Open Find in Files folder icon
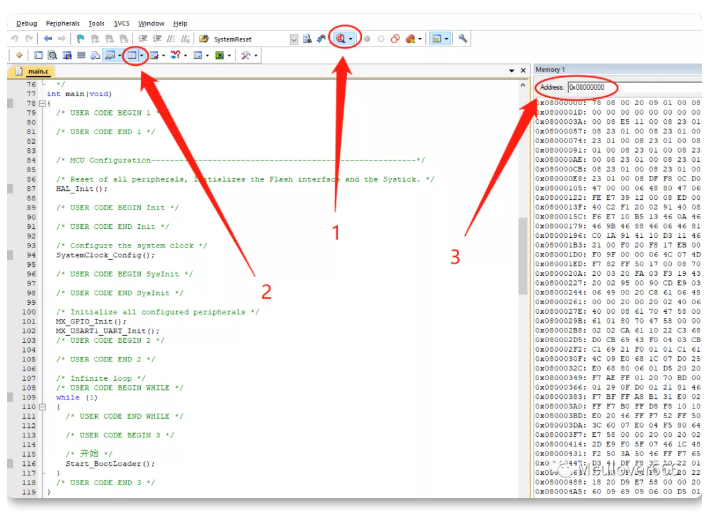Image resolution: width=718 pixels, height=517 pixels. click(204, 39)
